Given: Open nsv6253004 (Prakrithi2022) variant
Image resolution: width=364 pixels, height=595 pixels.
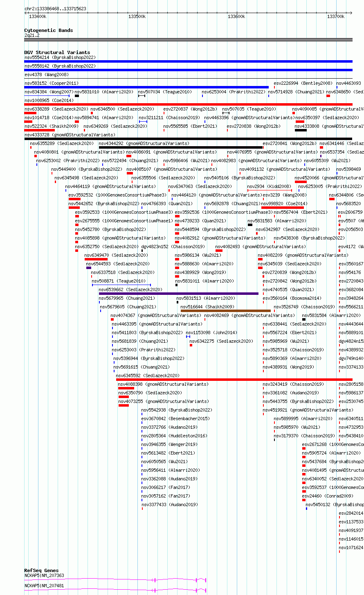Looking at the screenshot, I should 234,92.
